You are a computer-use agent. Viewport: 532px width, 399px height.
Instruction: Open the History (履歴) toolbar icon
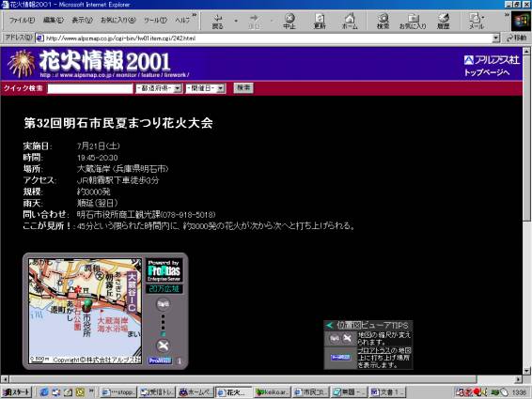click(x=443, y=22)
